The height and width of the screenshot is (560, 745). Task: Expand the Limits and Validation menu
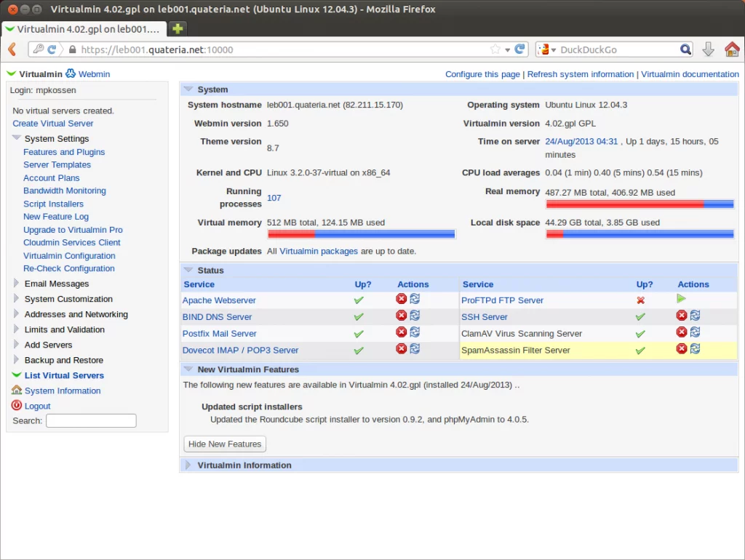(x=16, y=329)
